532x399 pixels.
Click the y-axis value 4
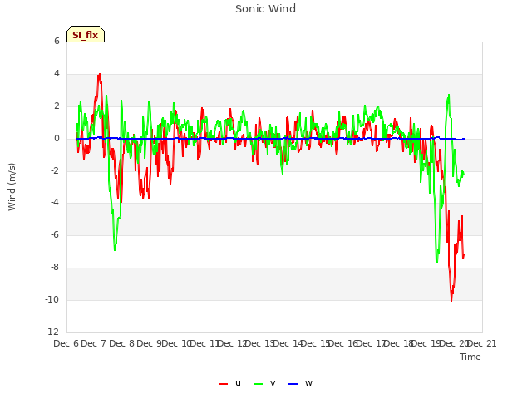[x=57, y=74]
